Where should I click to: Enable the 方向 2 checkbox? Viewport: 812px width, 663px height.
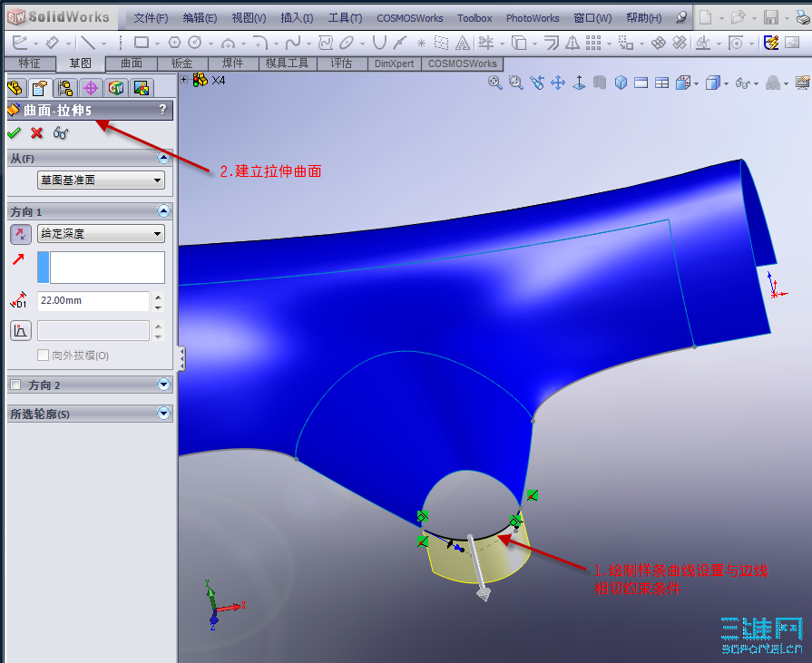[x=16, y=385]
